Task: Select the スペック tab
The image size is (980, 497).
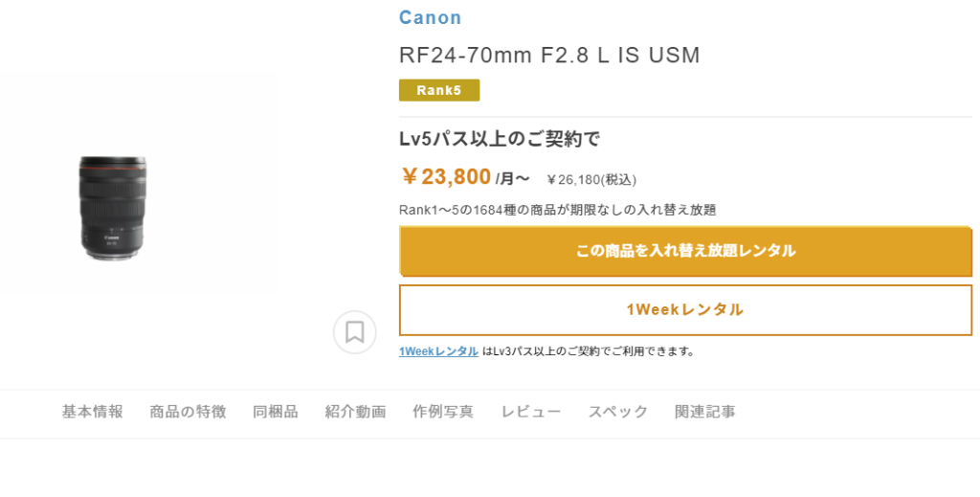Action: coord(617,412)
